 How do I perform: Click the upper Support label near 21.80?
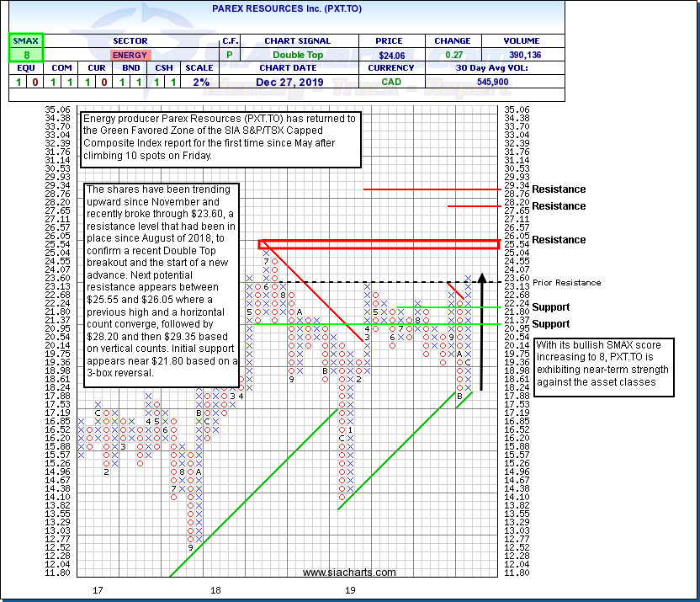click(550, 307)
